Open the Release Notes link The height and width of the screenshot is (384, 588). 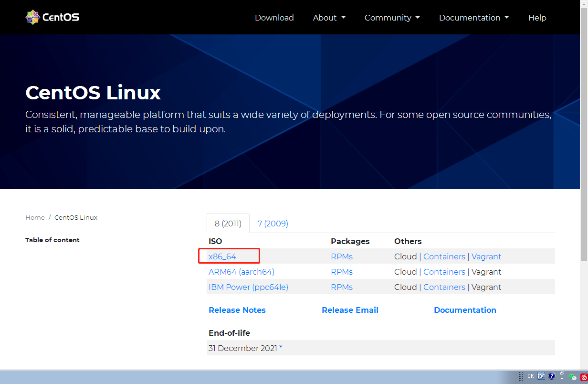[x=237, y=310]
